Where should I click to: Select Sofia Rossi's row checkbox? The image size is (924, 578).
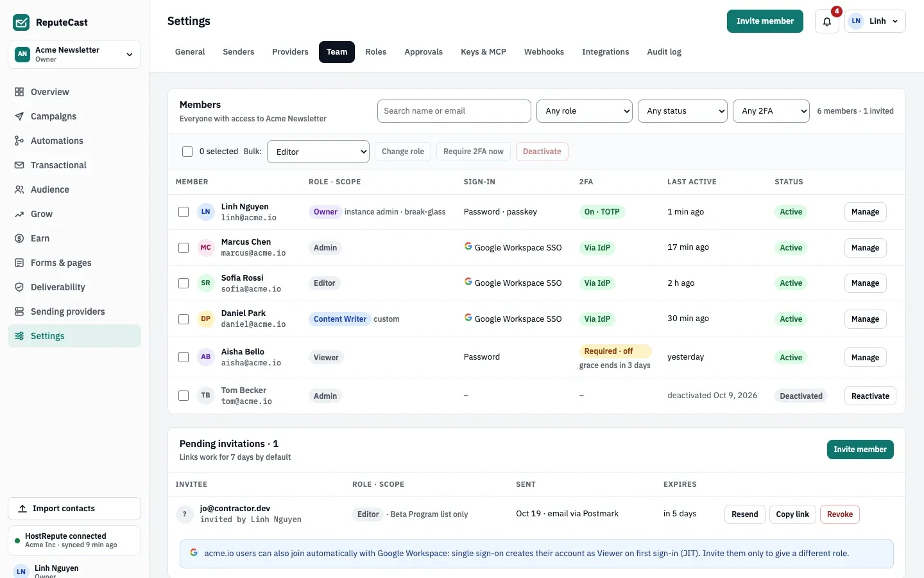(x=184, y=283)
